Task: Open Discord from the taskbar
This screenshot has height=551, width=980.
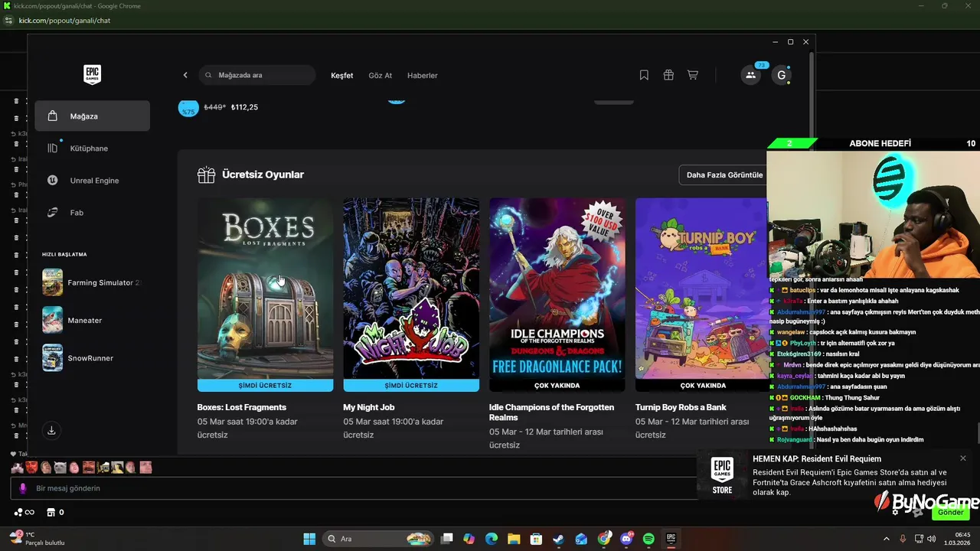Action: [x=626, y=539]
